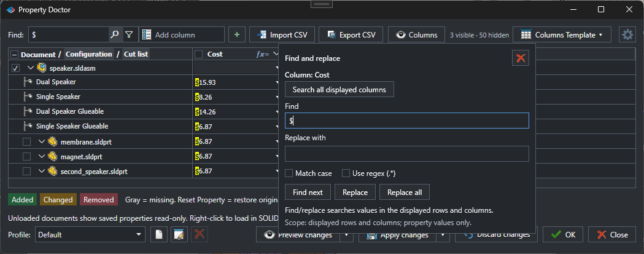Click the Single Speaker Glueable configuration icon
This screenshot has width=644, height=254.
pos(28,126)
